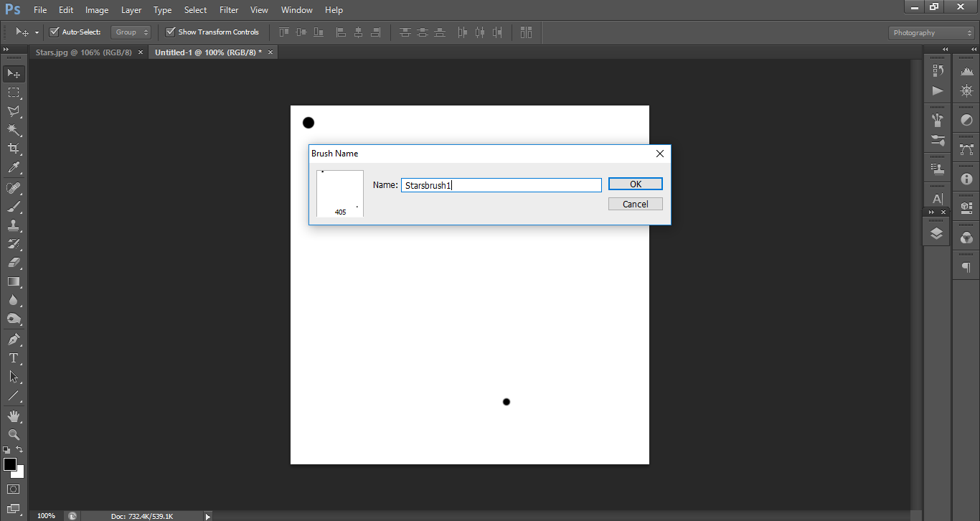980x521 pixels.
Task: Expand the status bar info arrow
Action: [208, 516]
